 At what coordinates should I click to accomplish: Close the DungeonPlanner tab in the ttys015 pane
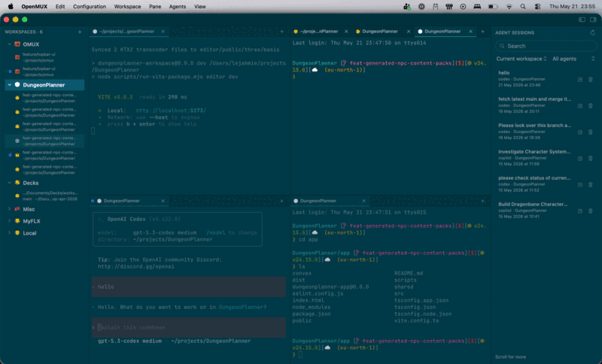tap(363, 201)
